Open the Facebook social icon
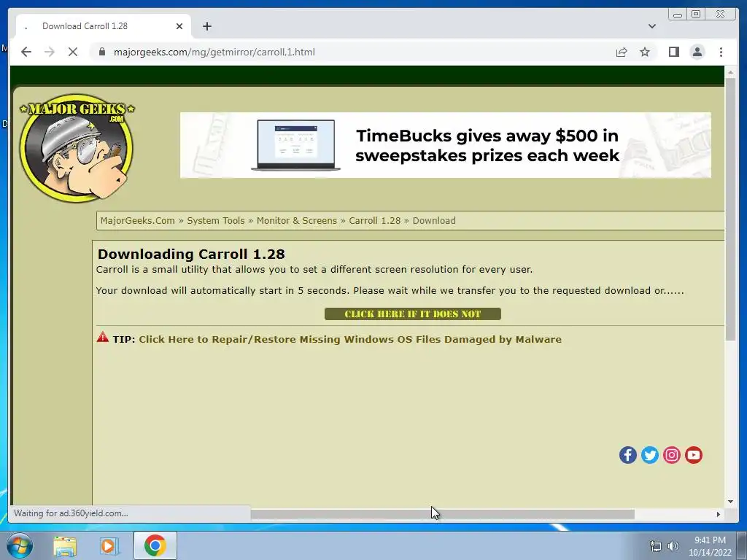747x560 pixels. pyautogui.click(x=628, y=455)
